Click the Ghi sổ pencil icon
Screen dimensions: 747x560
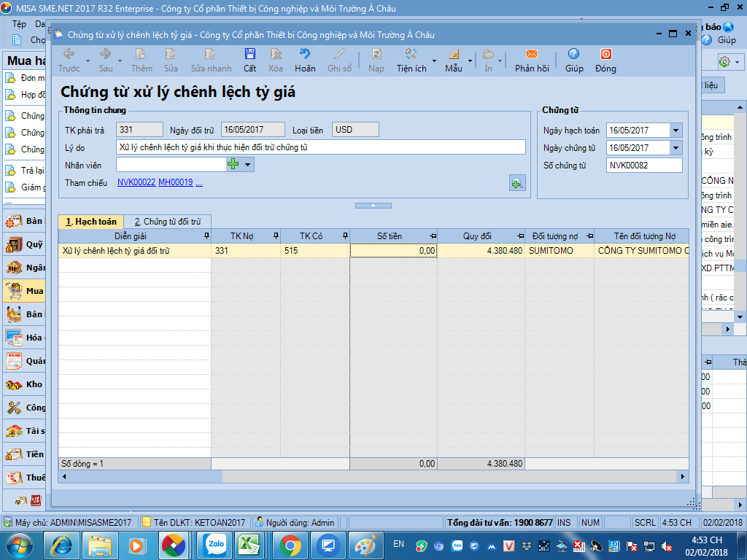(339, 54)
